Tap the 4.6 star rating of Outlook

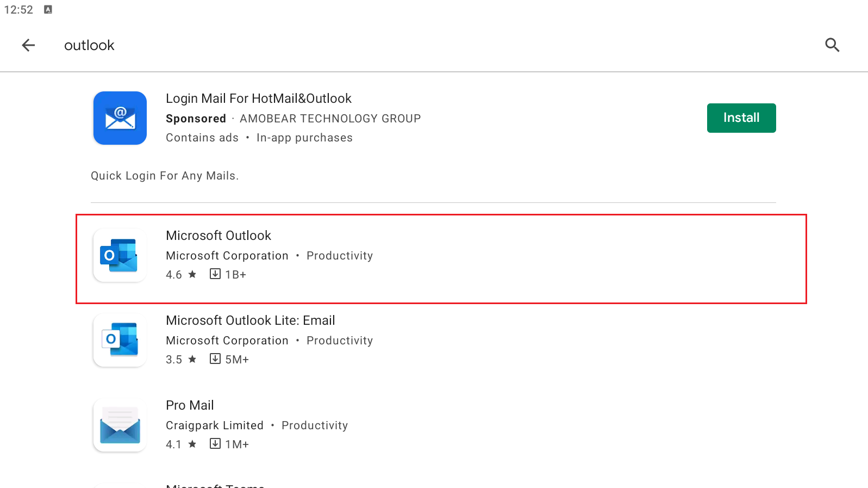(180, 275)
